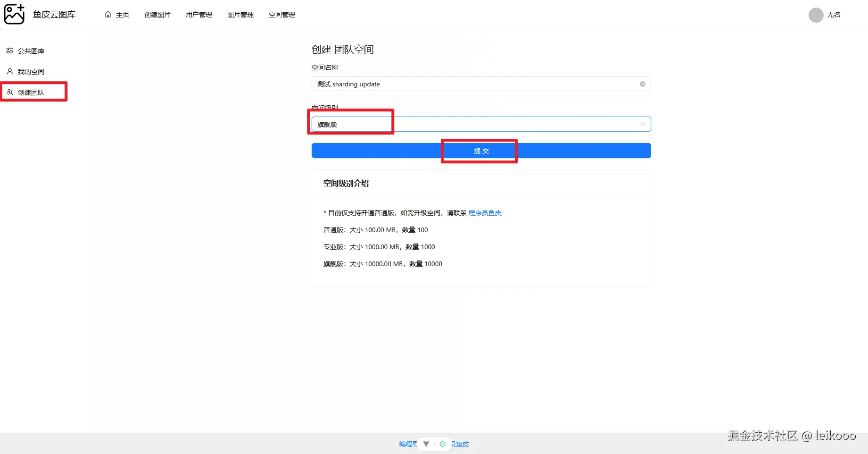Click the 无名 username text
The image size is (868, 454).
[834, 15]
